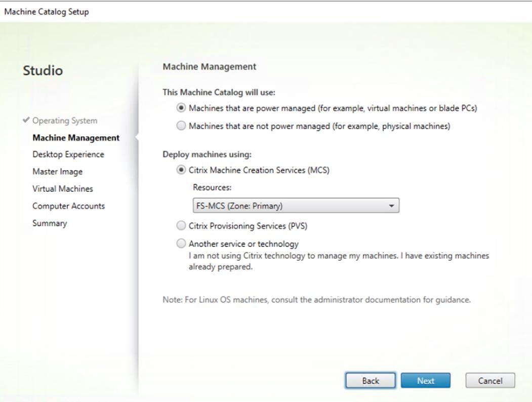Go to Operating System step
The image size is (532, 402).
point(65,121)
